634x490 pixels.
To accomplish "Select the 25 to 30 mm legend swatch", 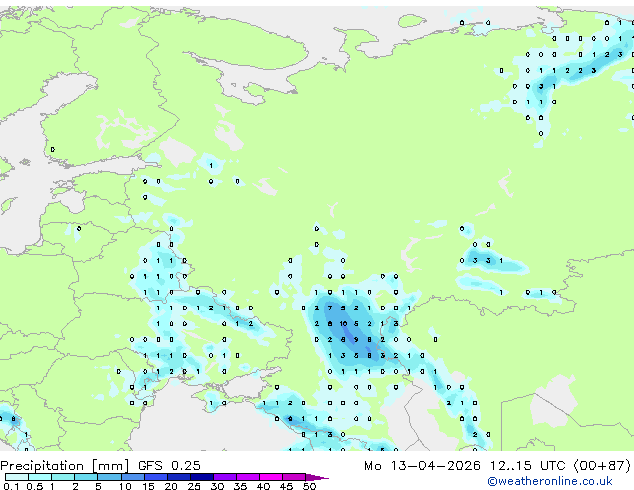I will pos(202,477).
